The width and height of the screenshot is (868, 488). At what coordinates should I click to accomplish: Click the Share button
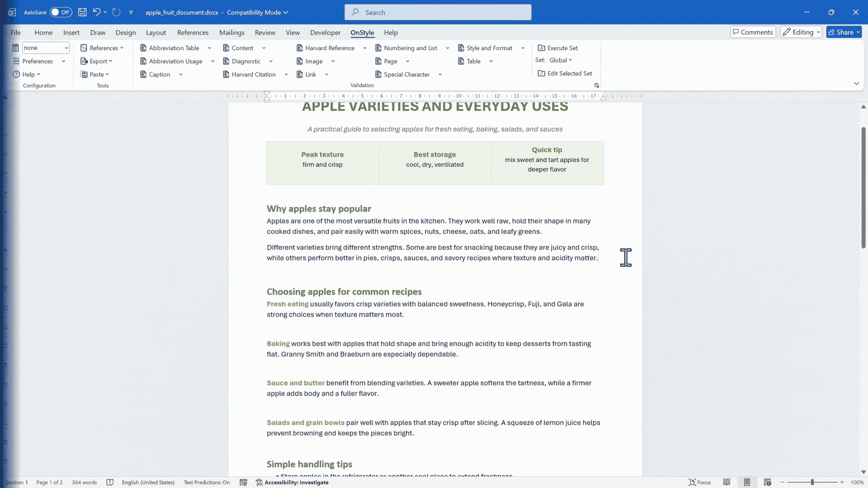[844, 32]
